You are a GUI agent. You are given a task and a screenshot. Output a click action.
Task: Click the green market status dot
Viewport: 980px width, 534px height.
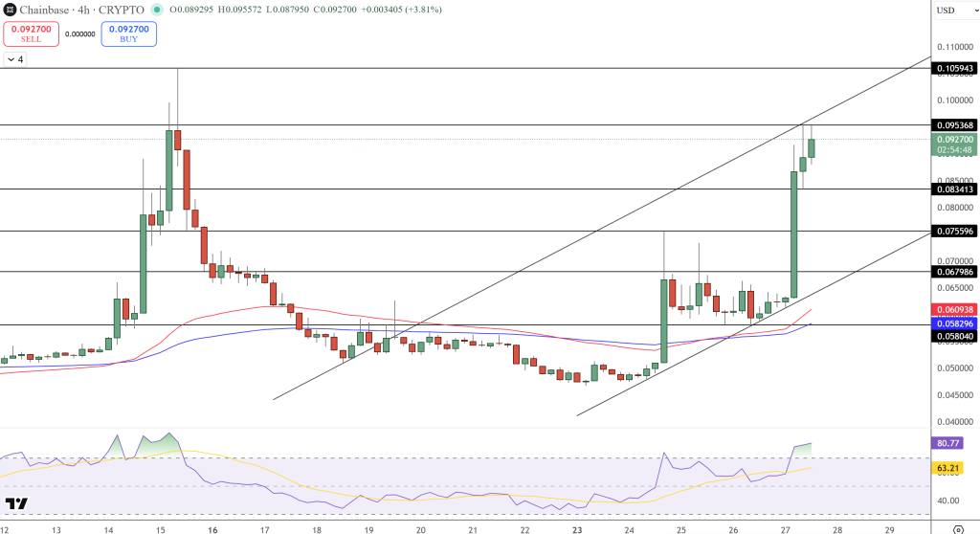pos(157,10)
